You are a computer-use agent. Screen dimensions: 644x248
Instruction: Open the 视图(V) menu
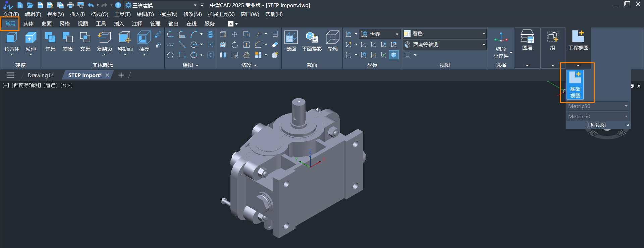point(55,14)
